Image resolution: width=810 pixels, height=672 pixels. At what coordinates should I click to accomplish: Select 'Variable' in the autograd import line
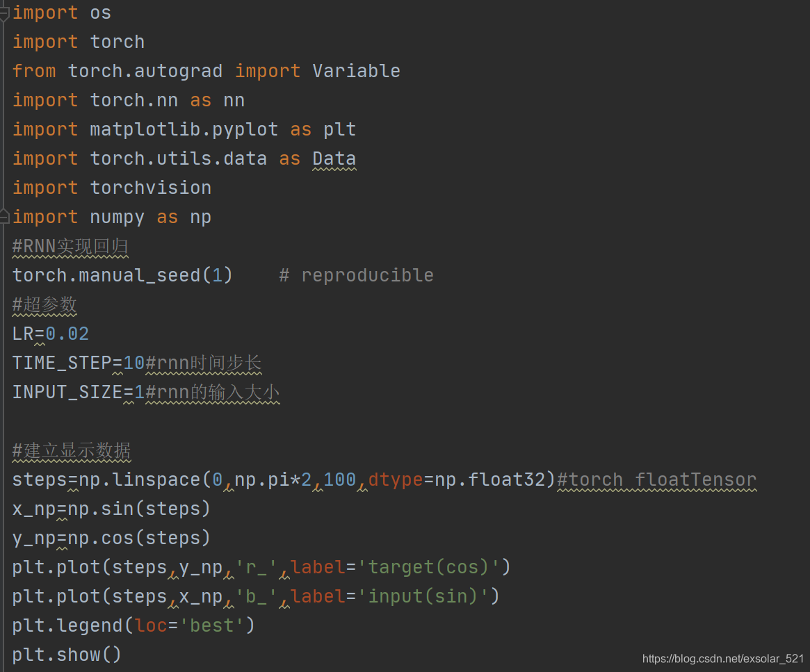356,71
